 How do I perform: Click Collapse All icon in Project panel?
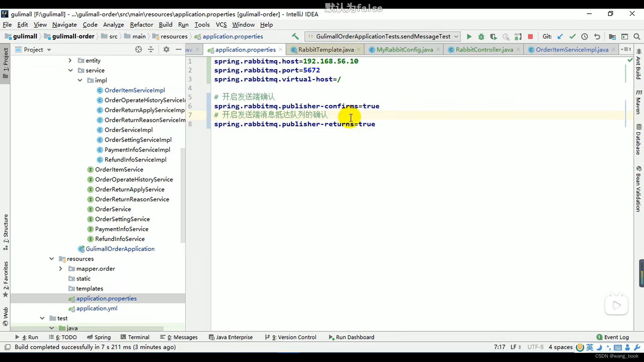pos(151,50)
